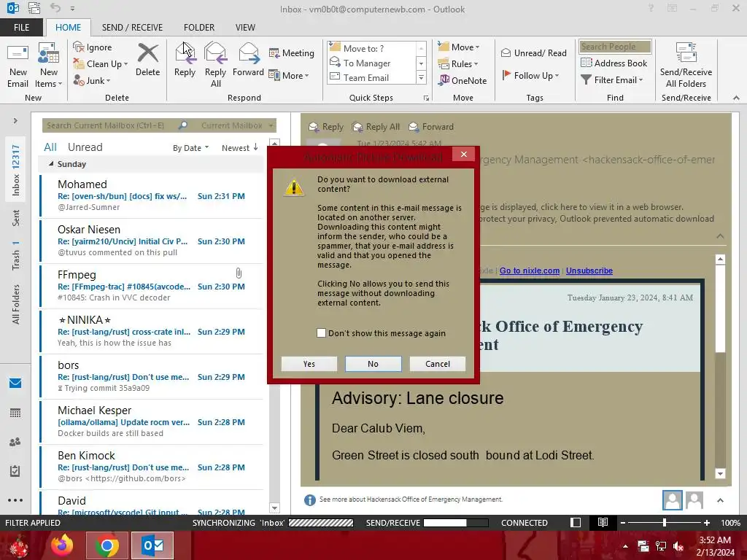
Task: Open the By Date sort dropdown
Action: point(190,147)
